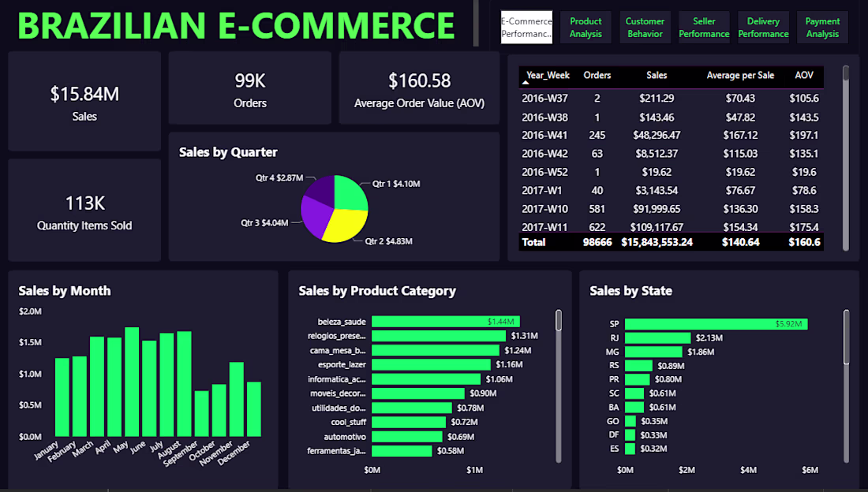Select the Qtr 3 purple pie slice
The width and height of the screenshot is (868, 492).
[x=314, y=218]
